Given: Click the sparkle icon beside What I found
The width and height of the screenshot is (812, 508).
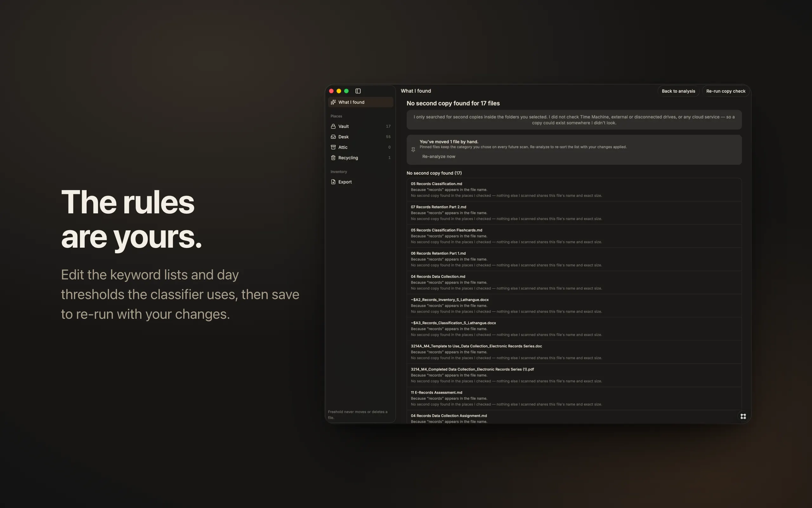Looking at the screenshot, I should point(333,102).
